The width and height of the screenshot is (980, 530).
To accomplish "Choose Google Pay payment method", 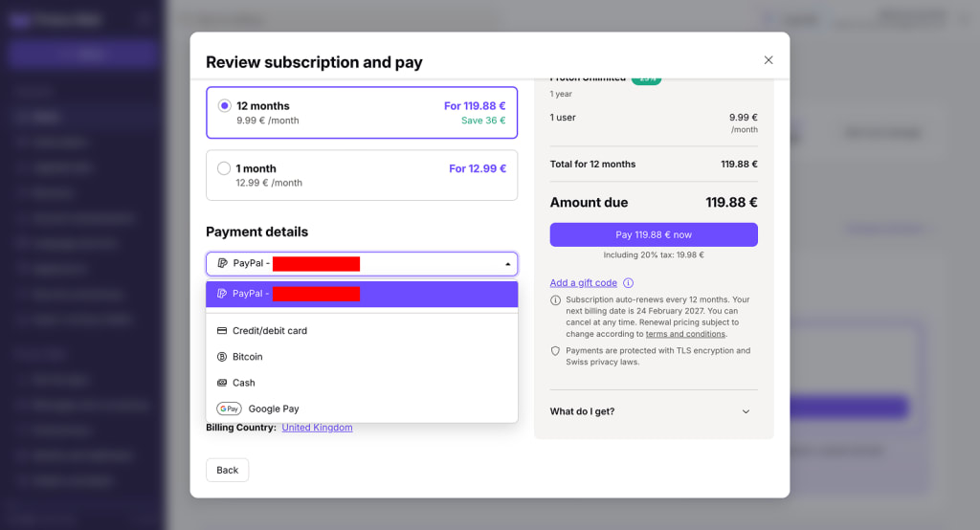I will tap(362, 409).
